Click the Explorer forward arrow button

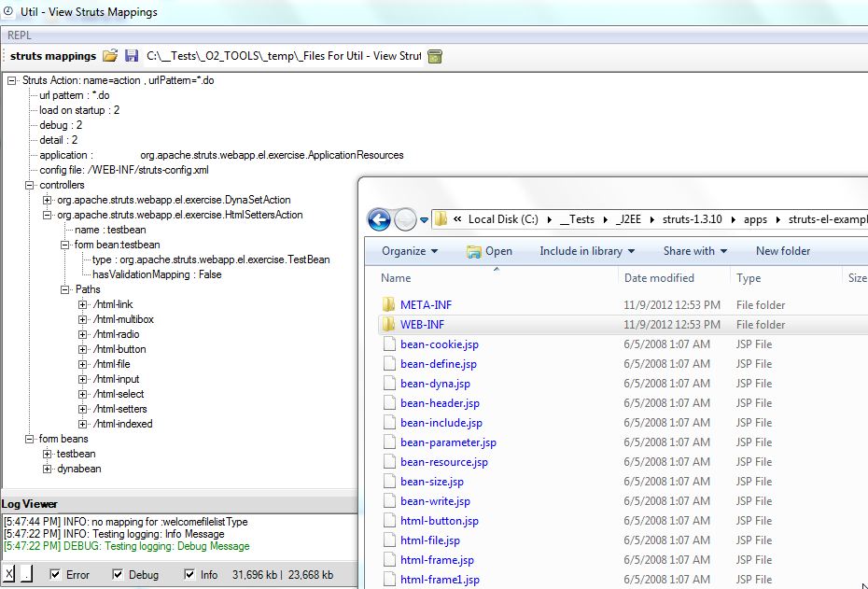pos(405,219)
